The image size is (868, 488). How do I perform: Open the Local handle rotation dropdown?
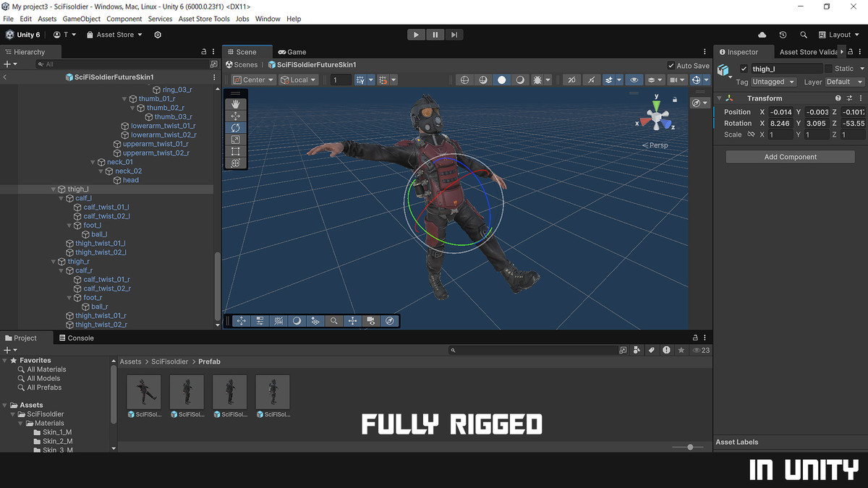pos(299,80)
